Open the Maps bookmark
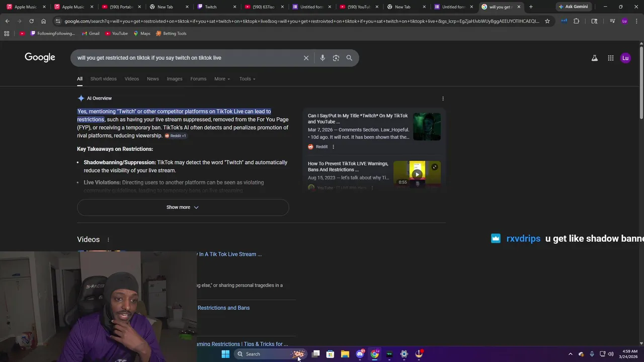Screen dimensions: 644x362 coord(142,33)
